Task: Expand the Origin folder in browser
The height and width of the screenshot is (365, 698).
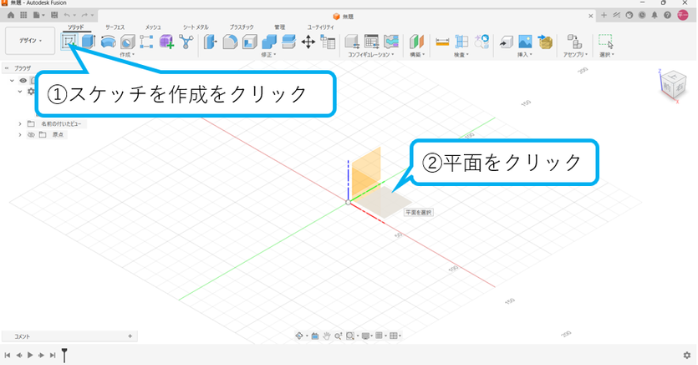Action: tap(20, 134)
